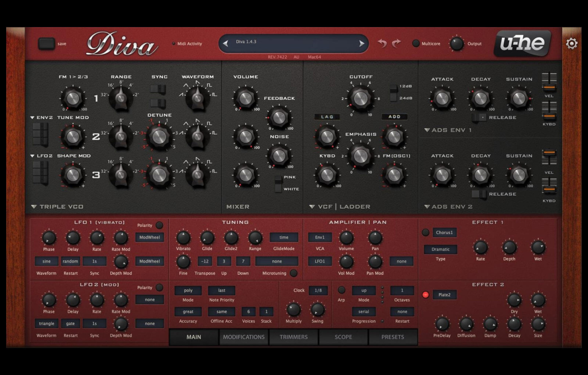Screen dimensions: 588x375
Task: Toggle the Multicore button
Action: [x=416, y=44]
